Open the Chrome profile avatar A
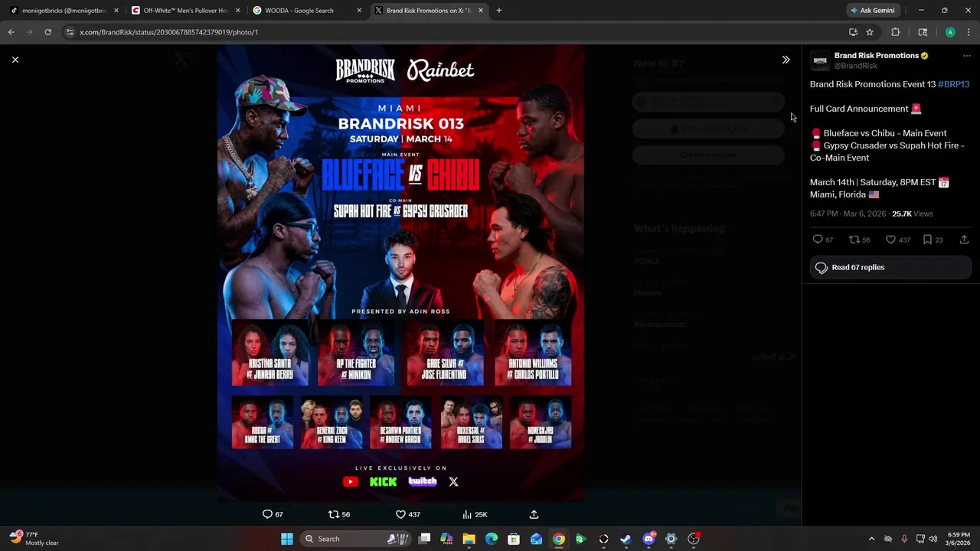980x551 pixels. 950,32
